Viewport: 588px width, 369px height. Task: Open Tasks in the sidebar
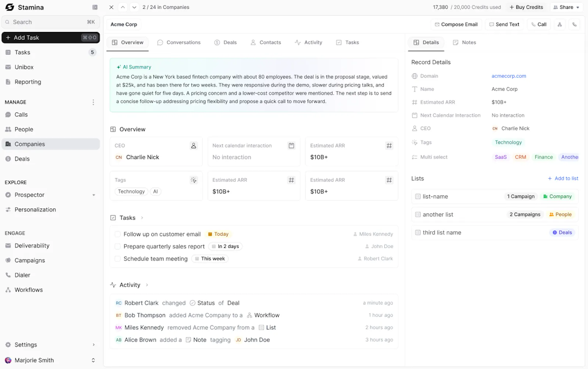pos(51,53)
